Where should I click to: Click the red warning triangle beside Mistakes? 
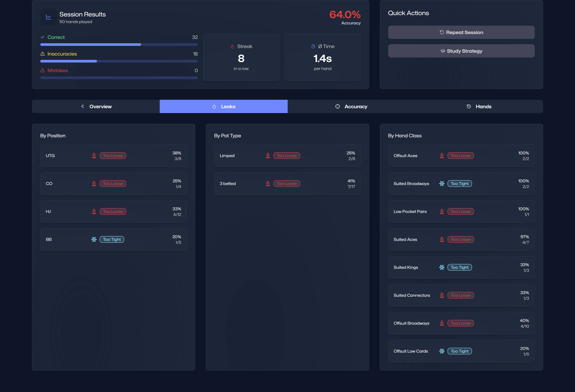pyautogui.click(x=43, y=70)
